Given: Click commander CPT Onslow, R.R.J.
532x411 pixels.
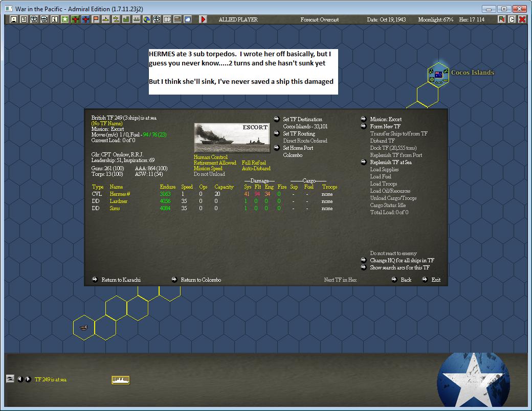Looking at the screenshot, I should pyautogui.click(x=117, y=154).
